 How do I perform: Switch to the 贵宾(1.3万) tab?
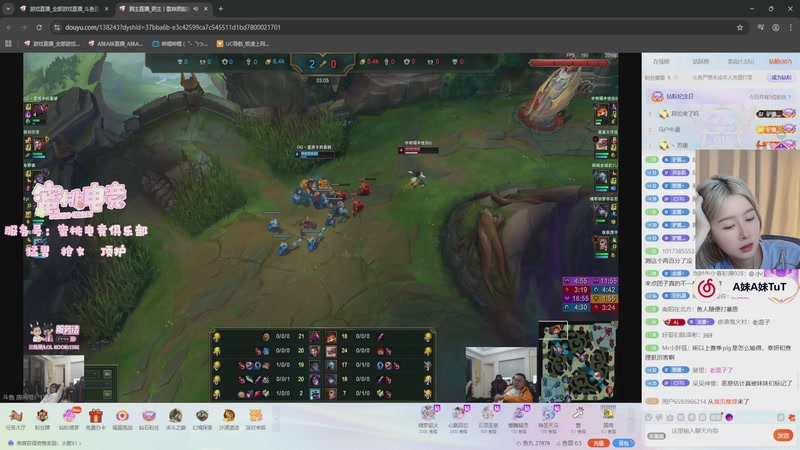tap(740, 61)
